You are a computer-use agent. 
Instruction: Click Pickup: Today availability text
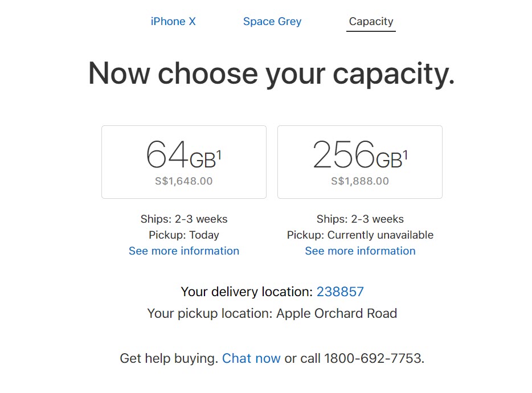coord(183,235)
